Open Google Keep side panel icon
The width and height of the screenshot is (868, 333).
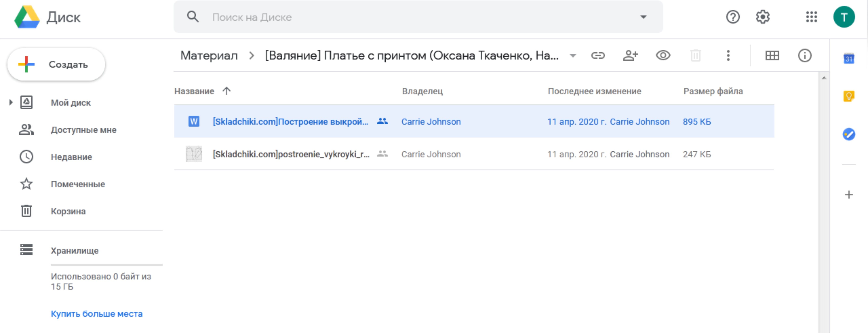click(x=848, y=96)
